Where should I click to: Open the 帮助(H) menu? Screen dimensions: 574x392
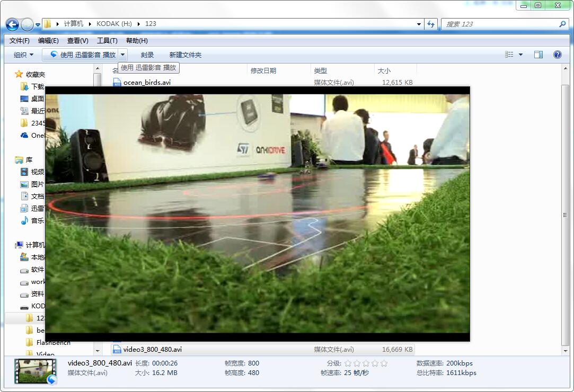point(137,41)
